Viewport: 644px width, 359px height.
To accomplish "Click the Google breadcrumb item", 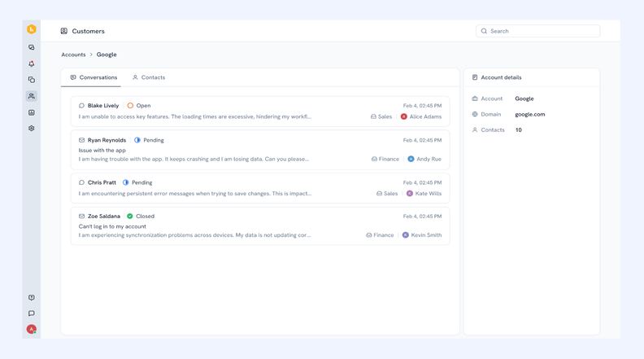I will click(x=107, y=55).
